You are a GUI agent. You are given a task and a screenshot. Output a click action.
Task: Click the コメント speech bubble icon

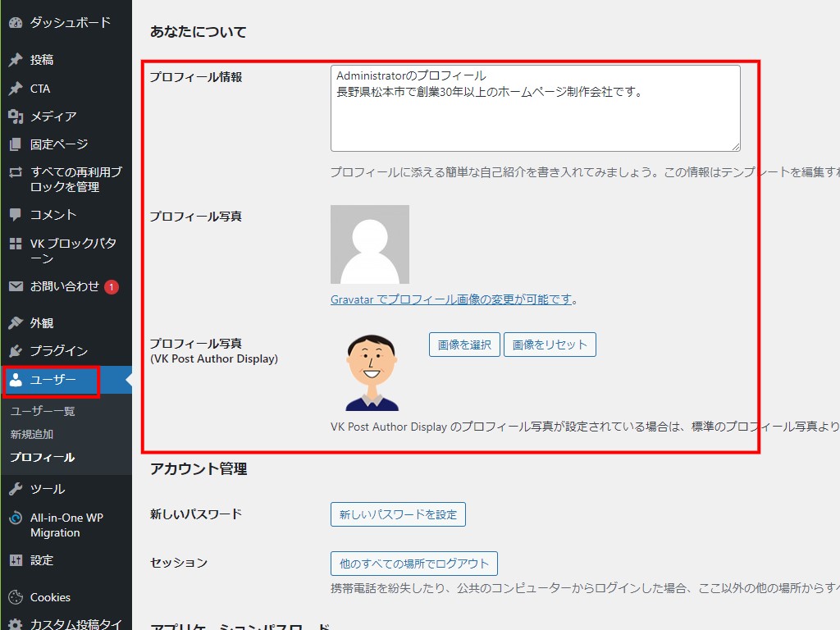tap(16, 215)
